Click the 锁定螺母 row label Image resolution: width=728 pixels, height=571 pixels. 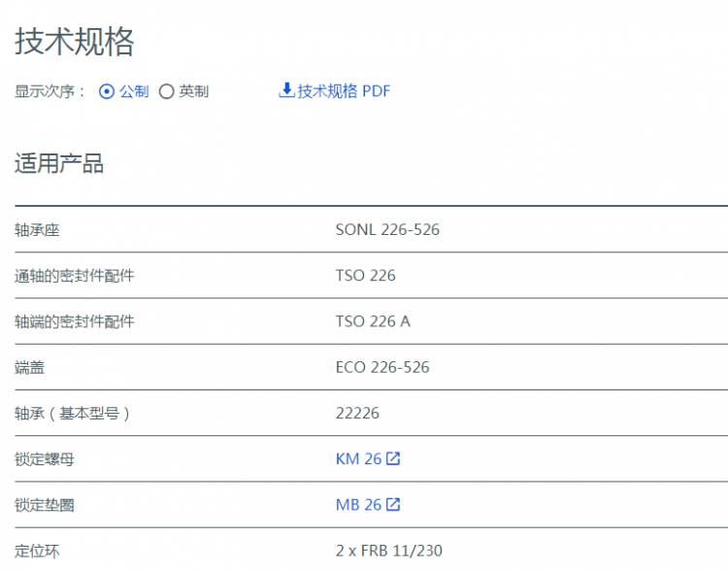pyautogui.click(x=45, y=459)
